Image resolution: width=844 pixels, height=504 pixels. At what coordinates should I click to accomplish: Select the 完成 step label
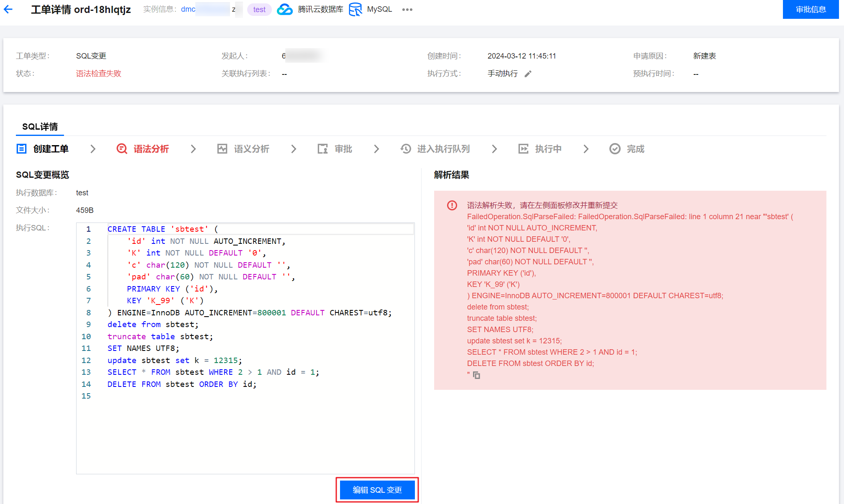[x=636, y=149]
